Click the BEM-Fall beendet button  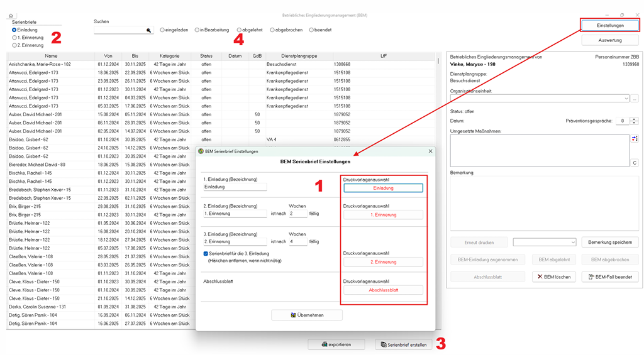coord(610,277)
